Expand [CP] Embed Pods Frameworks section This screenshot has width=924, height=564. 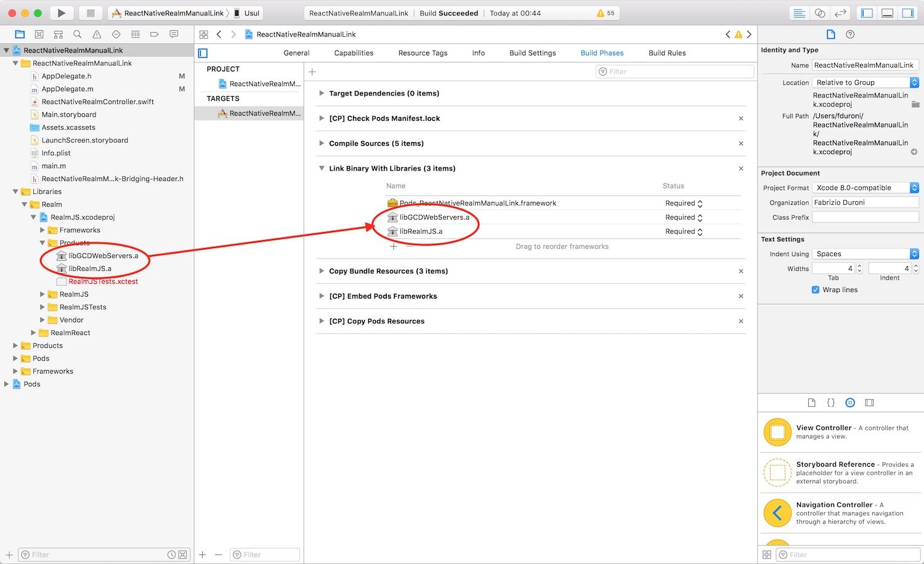tap(322, 296)
